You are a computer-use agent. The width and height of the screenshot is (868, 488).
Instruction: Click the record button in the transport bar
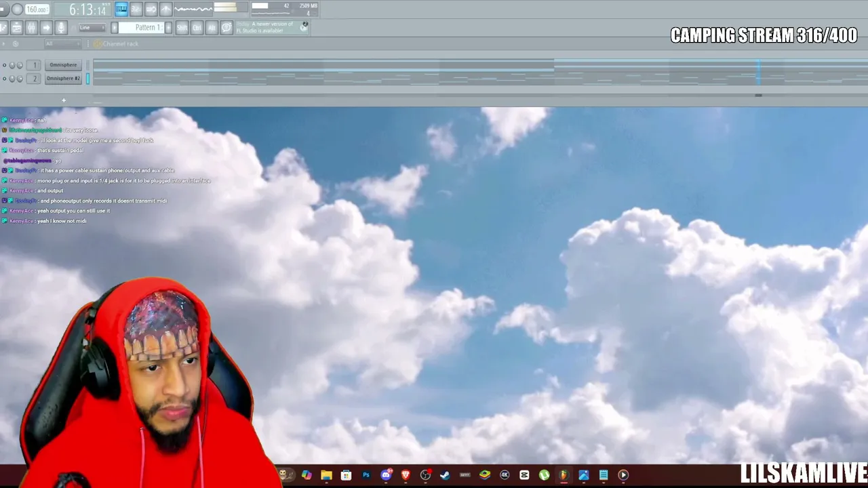coord(18,9)
